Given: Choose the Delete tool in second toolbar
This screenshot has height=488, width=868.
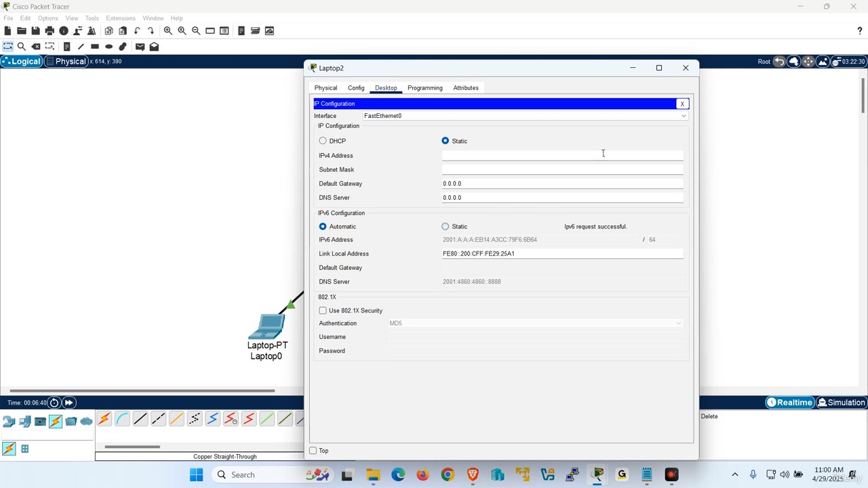Looking at the screenshot, I should (36, 47).
